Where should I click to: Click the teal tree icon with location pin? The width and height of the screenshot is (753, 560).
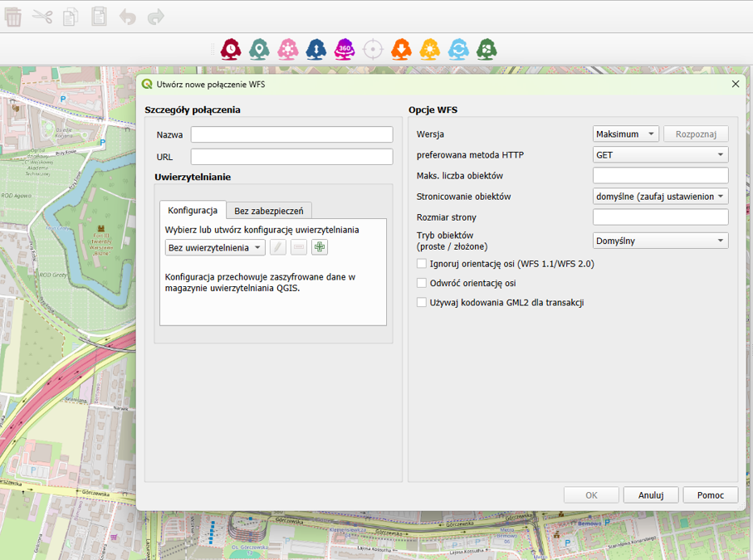[259, 50]
